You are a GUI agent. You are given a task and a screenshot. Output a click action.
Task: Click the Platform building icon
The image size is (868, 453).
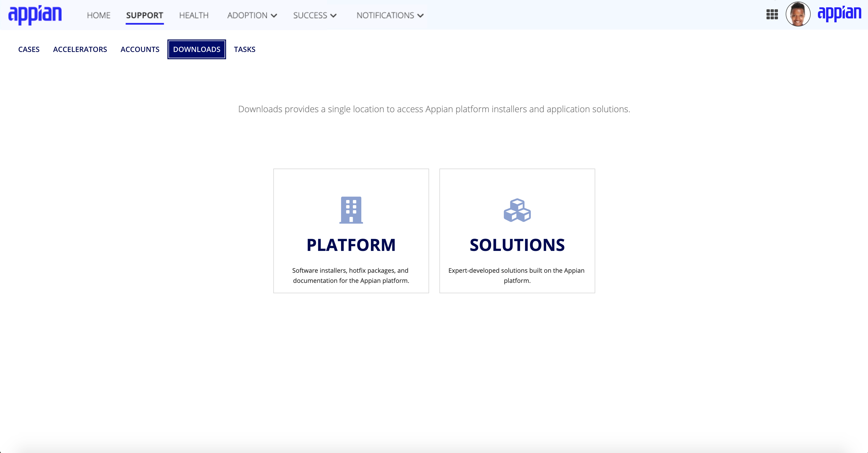point(351,210)
